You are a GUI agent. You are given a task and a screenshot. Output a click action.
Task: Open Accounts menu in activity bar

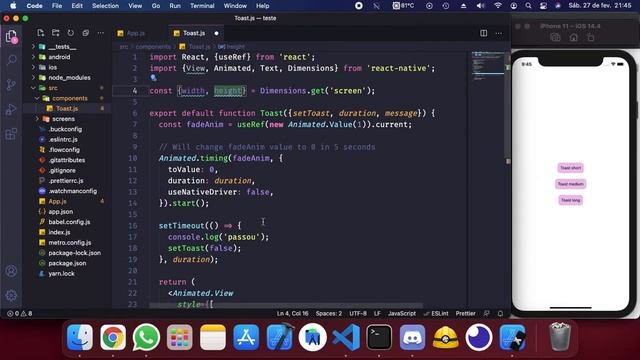[11, 271]
